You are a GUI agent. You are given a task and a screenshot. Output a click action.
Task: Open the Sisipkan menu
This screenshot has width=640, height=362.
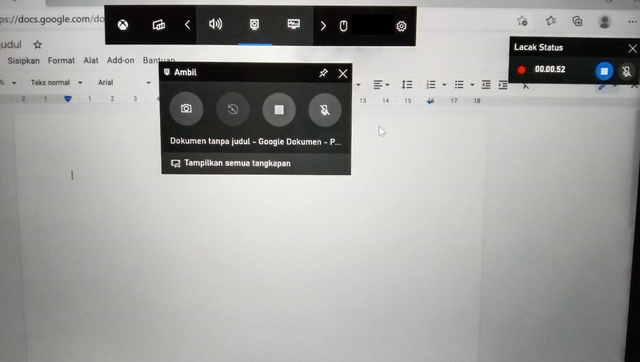[24, 61]
